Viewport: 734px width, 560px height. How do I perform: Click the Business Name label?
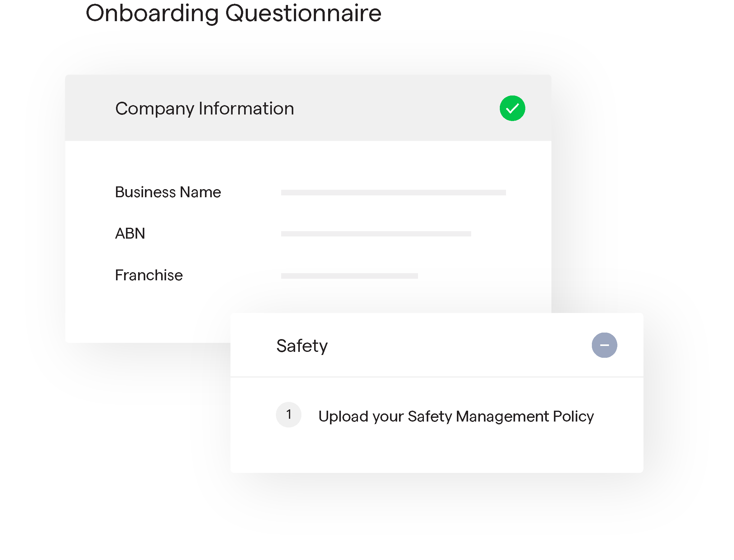(168, 192)
